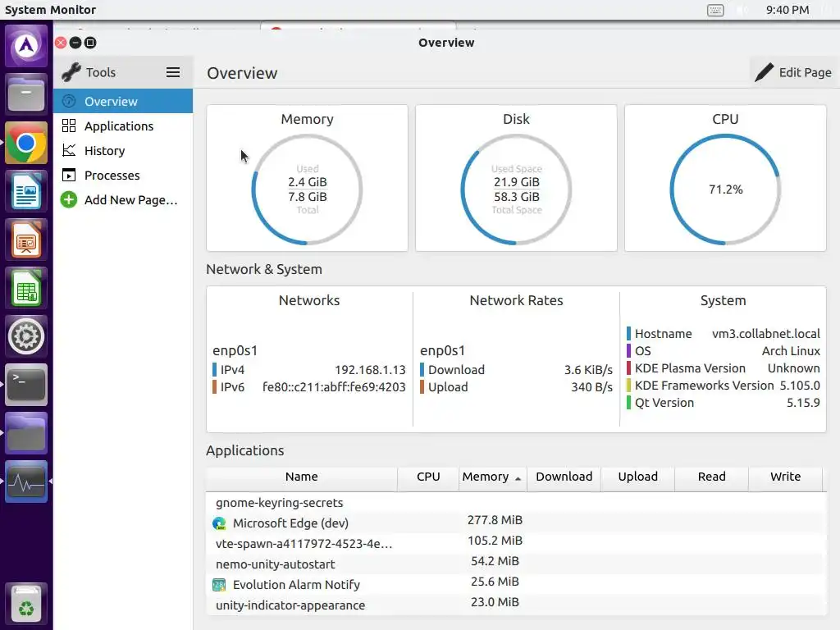
Task: Click Microsoft Edge memory 277.8 MiB cell
Action: click(495, 520)
